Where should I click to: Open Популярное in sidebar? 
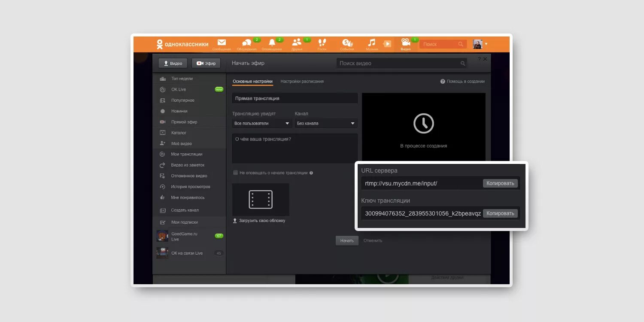pos(189,100)
